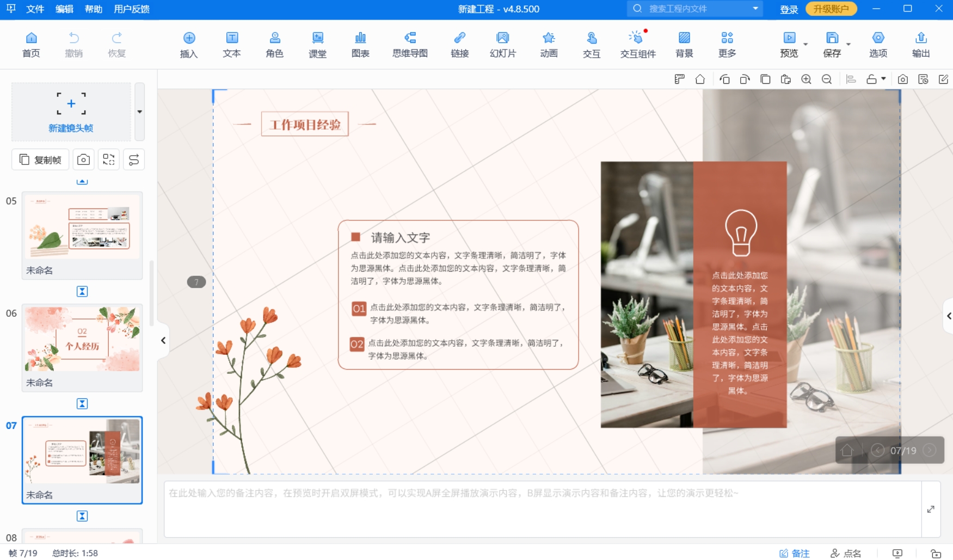Click the transition icon below frame 05
Viewport: 953px width, 560px height.
(x=82, y=292)
